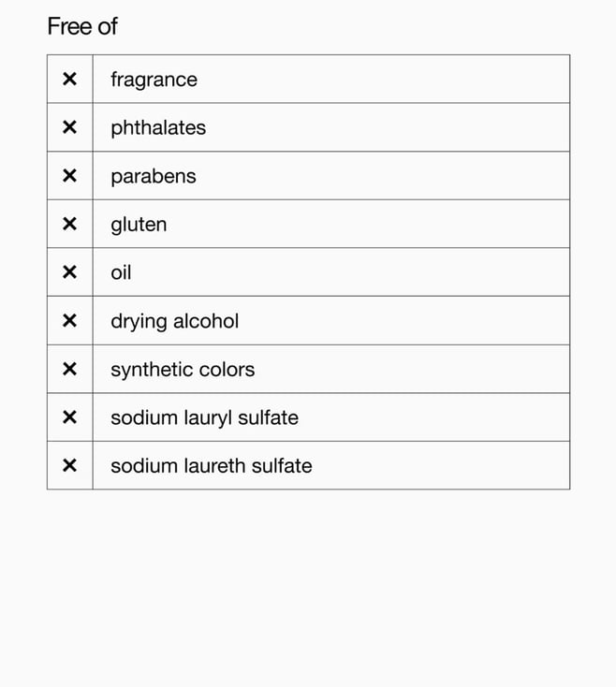This screenshot has height=687, width=616.
Task: Click the sodium lauryl sulfate label
Action: pos(205,418)
